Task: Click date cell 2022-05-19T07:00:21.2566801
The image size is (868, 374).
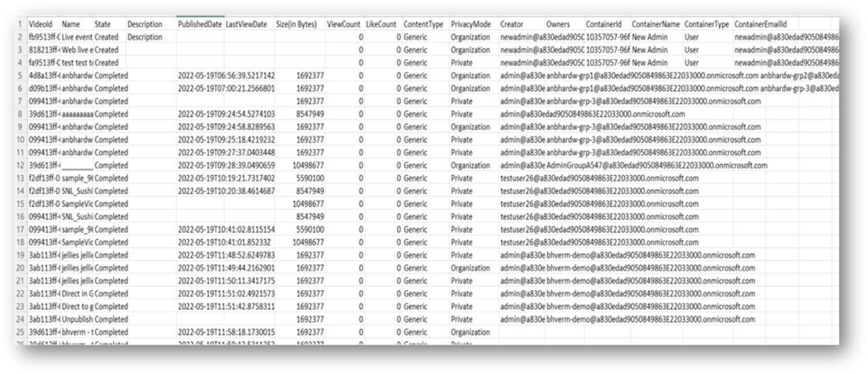Action: point(226,88)
